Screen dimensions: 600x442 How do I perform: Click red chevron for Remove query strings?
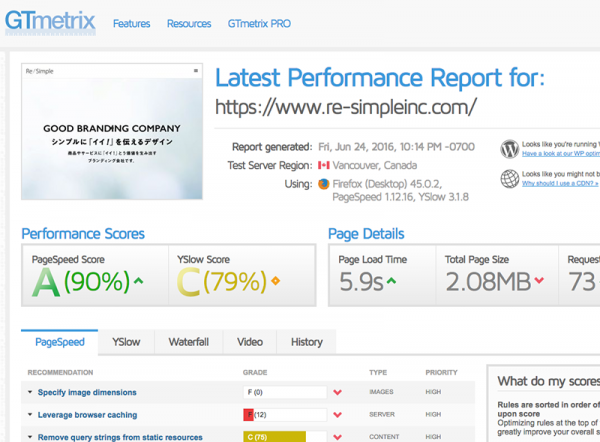pyautogui.click(x=338, y=437)
